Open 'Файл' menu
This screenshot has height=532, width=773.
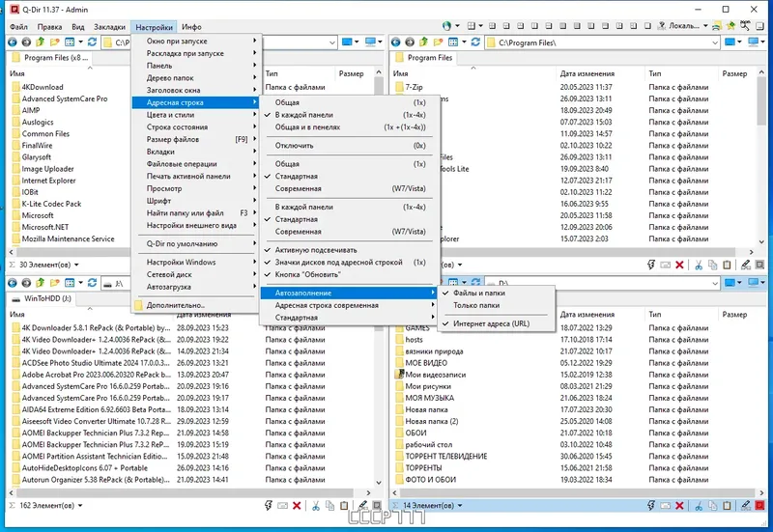coord(18,27)
